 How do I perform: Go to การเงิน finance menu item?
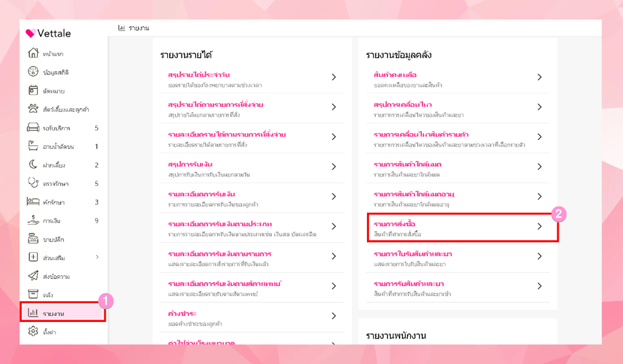pyautogui.click(x=52, y=221)
